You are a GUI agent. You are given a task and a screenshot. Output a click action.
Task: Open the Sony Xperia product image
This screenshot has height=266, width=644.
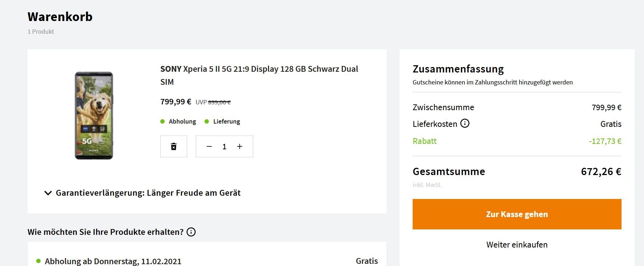click(94, 116)
